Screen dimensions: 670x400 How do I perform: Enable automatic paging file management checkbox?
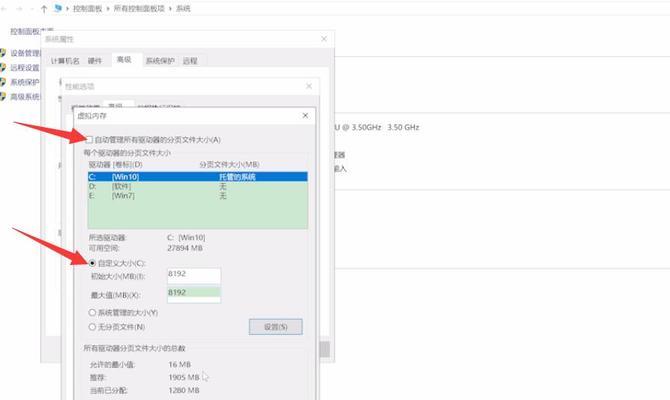coord(89,140)
